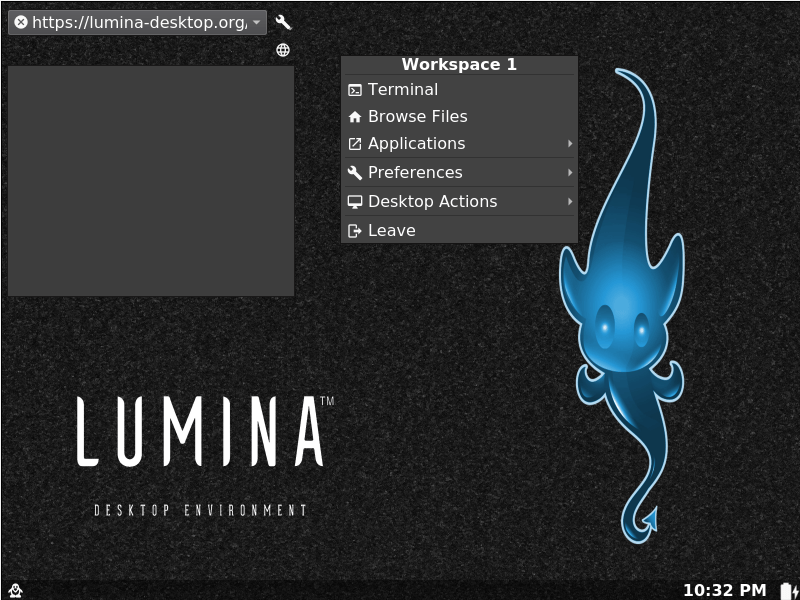Screen dimensions: 800x600
Task: Check the battery status icon
Action: (789, 591)
